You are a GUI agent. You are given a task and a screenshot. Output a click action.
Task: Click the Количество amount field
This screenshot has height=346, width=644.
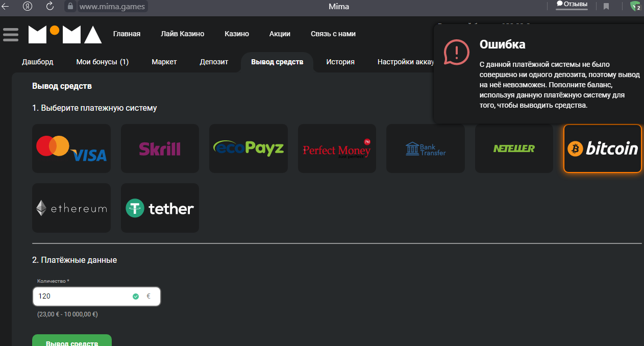pyautogui.click(x=96, y=296)
